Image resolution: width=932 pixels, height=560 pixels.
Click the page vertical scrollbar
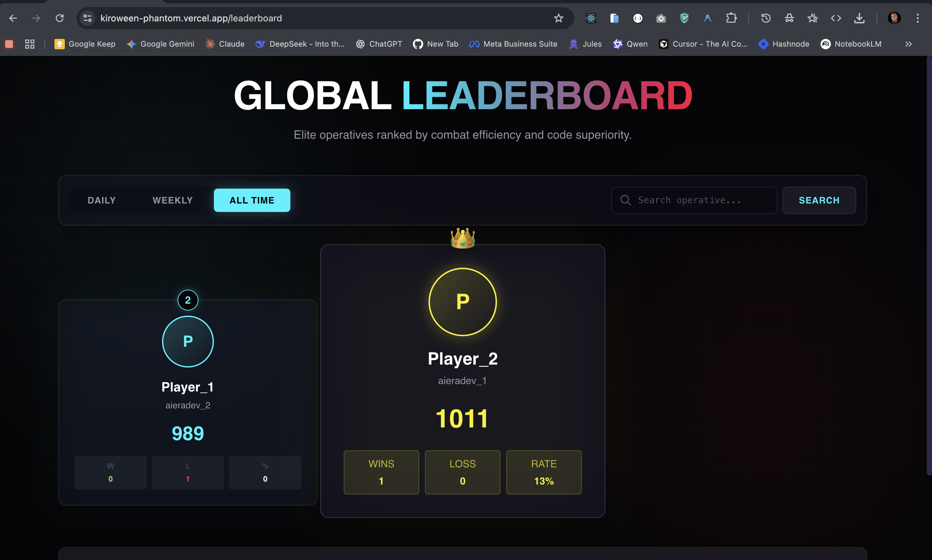929,264
